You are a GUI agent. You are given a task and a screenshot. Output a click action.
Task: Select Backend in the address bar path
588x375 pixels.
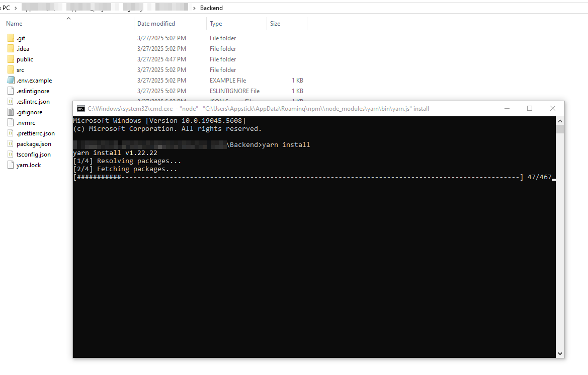pos(211,8)
